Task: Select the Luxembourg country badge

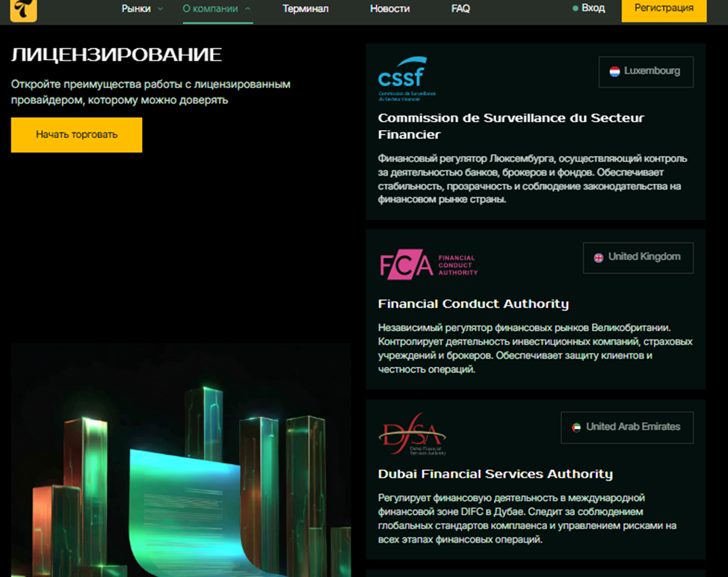Action: (646, 72)
